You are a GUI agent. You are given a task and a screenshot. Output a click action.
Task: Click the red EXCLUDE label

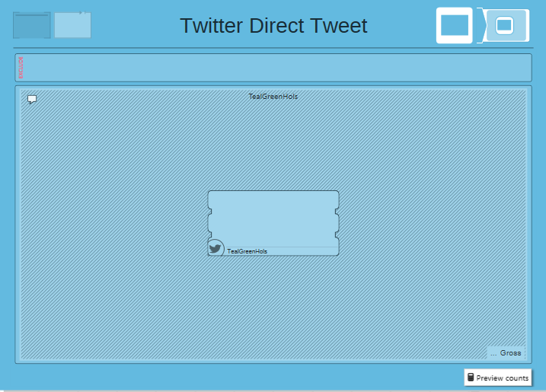click(21, 68)
